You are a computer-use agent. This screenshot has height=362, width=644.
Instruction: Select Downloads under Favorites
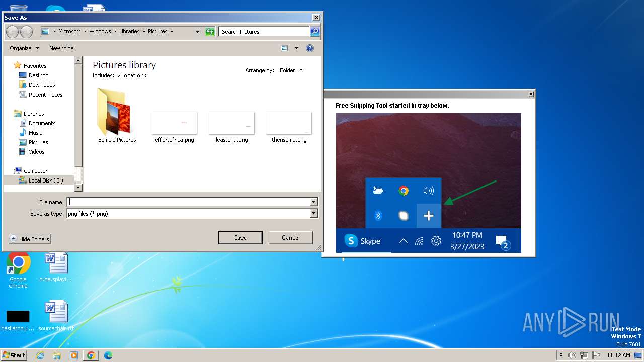42,85
